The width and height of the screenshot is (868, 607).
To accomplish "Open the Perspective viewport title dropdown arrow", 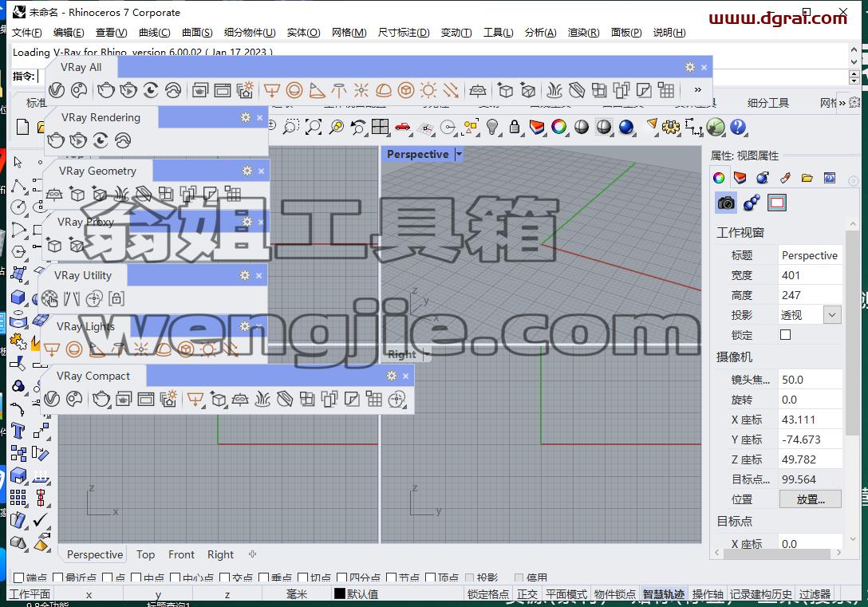I will (459, 155).
